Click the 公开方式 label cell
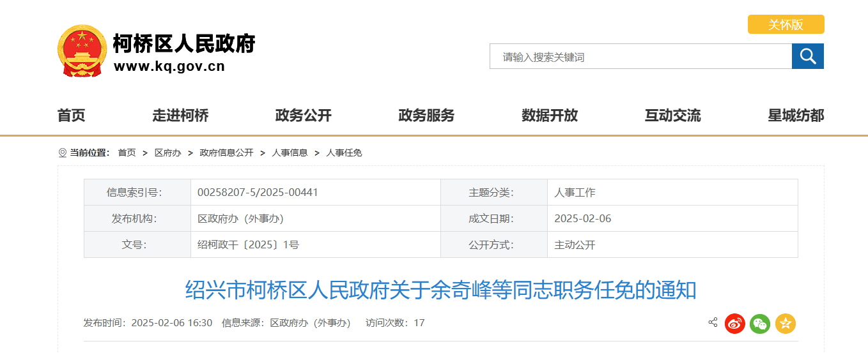 click(494, 244)
